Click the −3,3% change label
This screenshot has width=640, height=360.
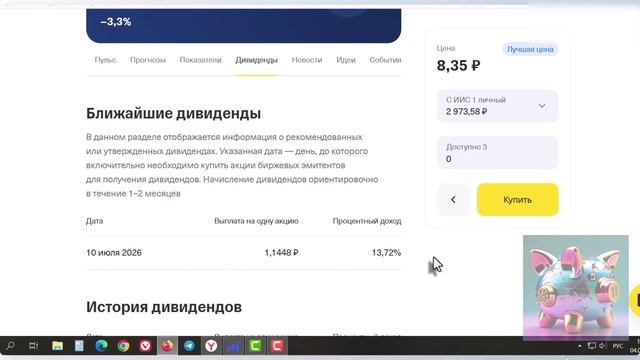coord(116,22)
